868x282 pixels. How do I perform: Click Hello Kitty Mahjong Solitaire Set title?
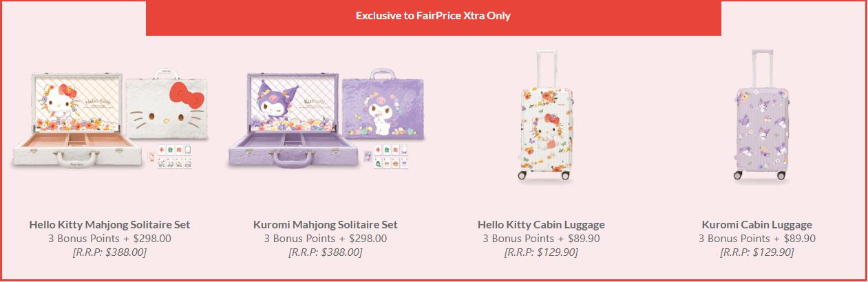[x=109, y=225]
